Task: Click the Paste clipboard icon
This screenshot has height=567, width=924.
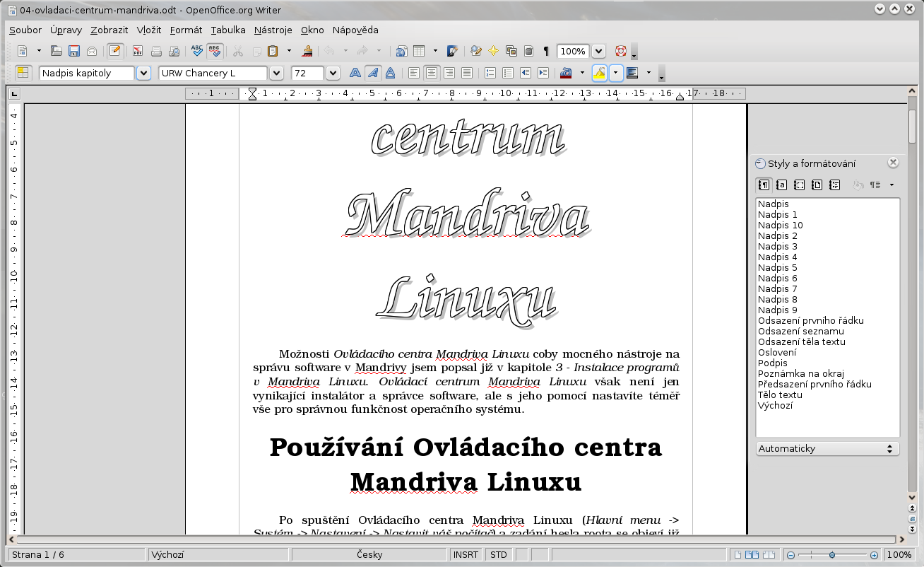Action: pyautogui.click(x=273, y=51)
